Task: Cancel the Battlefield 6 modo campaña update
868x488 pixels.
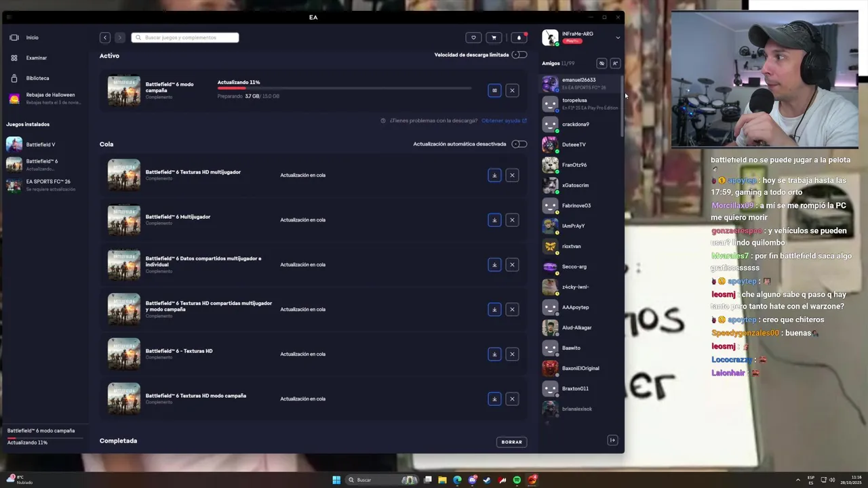Action: pyautogui.click(x=512, y=90)
